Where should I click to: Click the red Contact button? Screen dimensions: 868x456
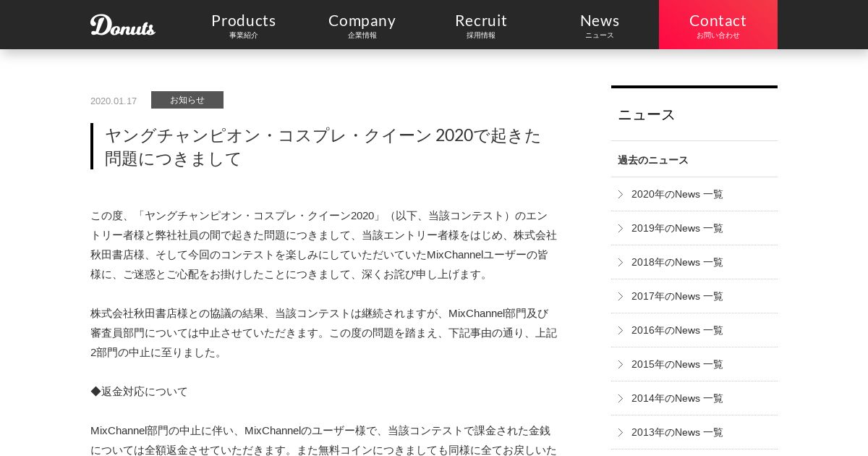[x=718, y=25]
